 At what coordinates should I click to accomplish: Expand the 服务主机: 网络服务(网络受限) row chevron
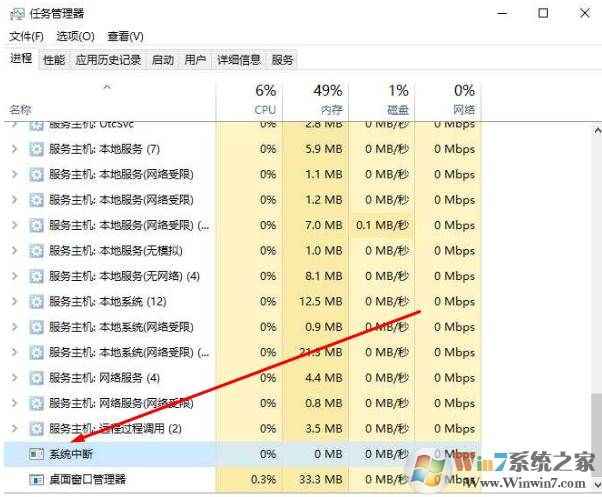(x=14, y=403)
